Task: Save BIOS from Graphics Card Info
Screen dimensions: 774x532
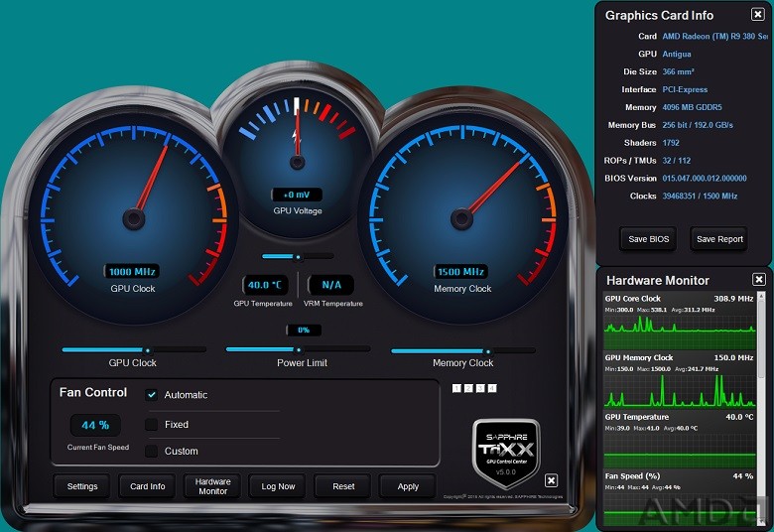Action: point(648,239)
